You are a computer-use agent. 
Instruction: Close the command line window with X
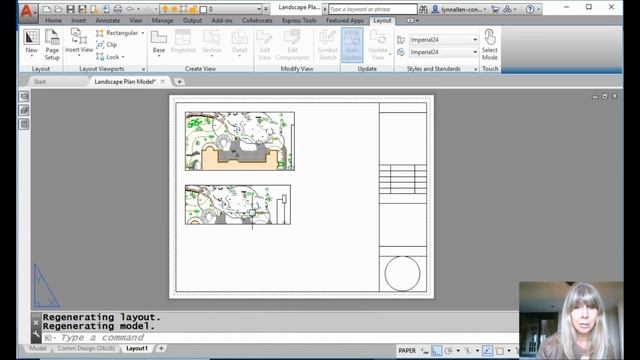(x=36, y=322)
